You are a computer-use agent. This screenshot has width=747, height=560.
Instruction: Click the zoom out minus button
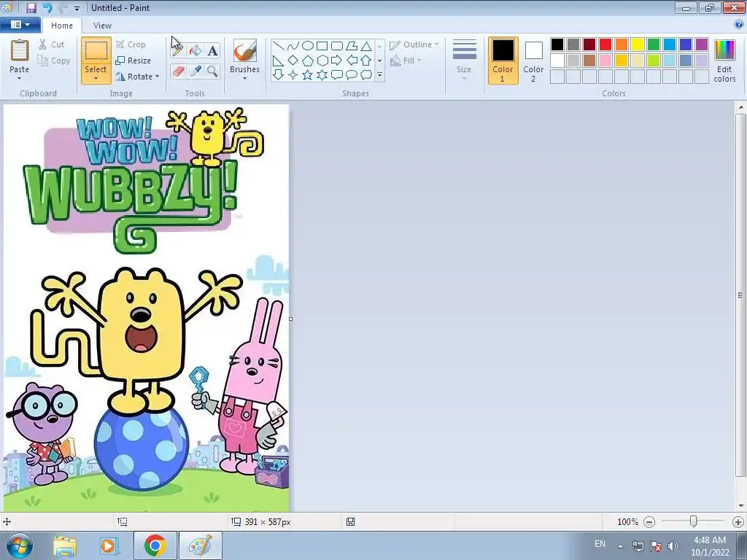click(x=649, y=522)
